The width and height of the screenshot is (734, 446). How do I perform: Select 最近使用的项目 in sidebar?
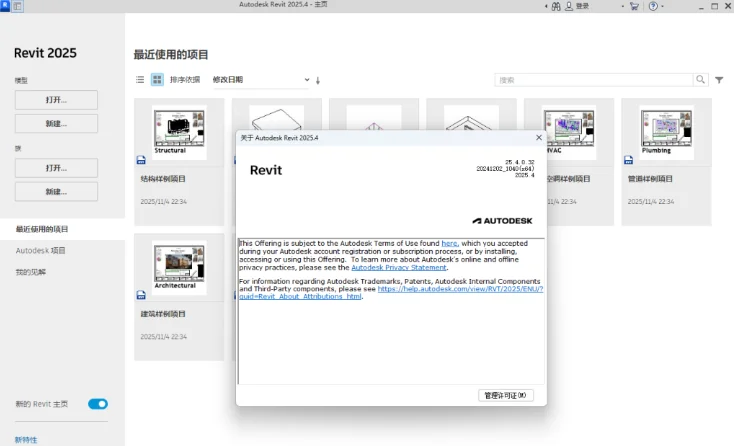pyautogui.click(x=62, y=229)
